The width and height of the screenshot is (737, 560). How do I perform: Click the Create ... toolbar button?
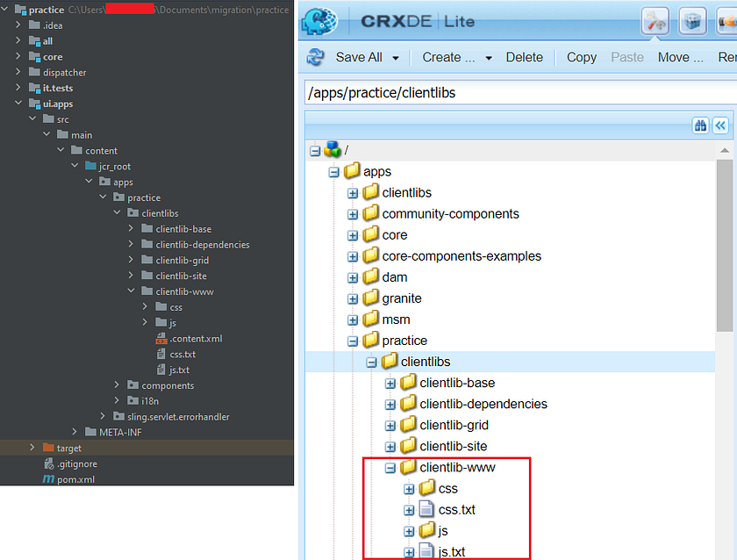[448, 57]
